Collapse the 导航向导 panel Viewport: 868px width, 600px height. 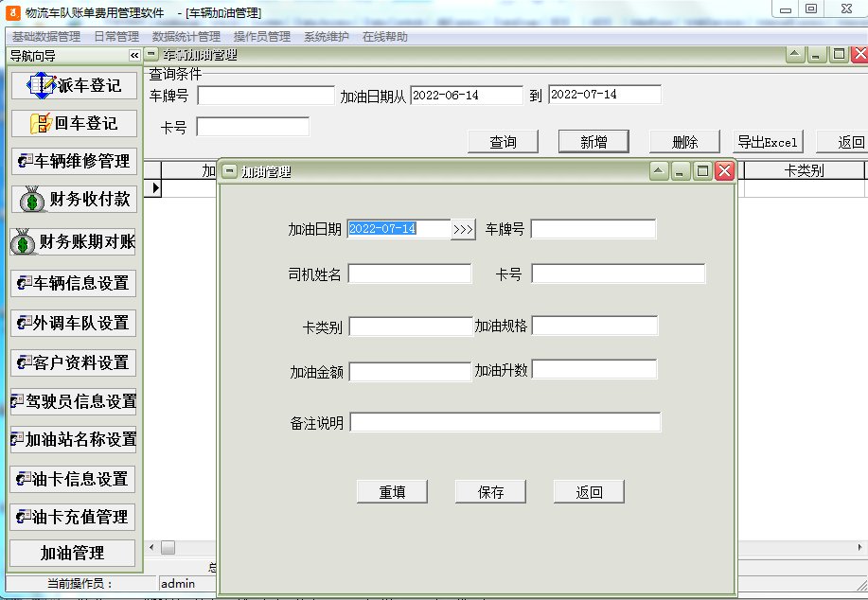[x=134, y=55]
